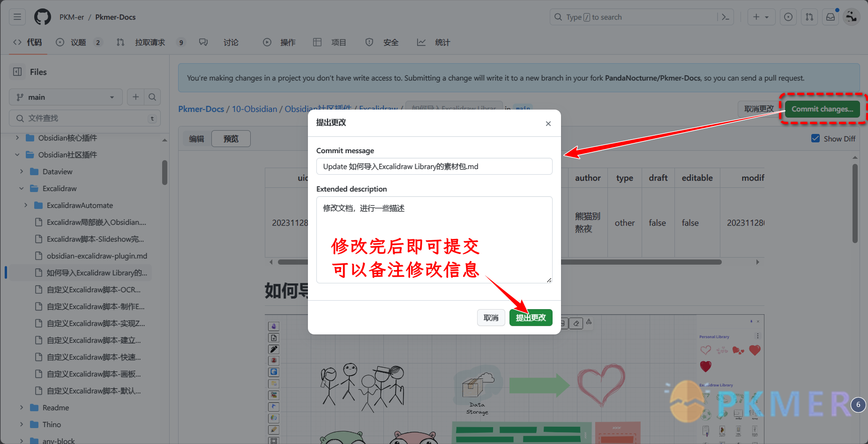
Task: Switch to the 议题 tab
Action: 79,42
